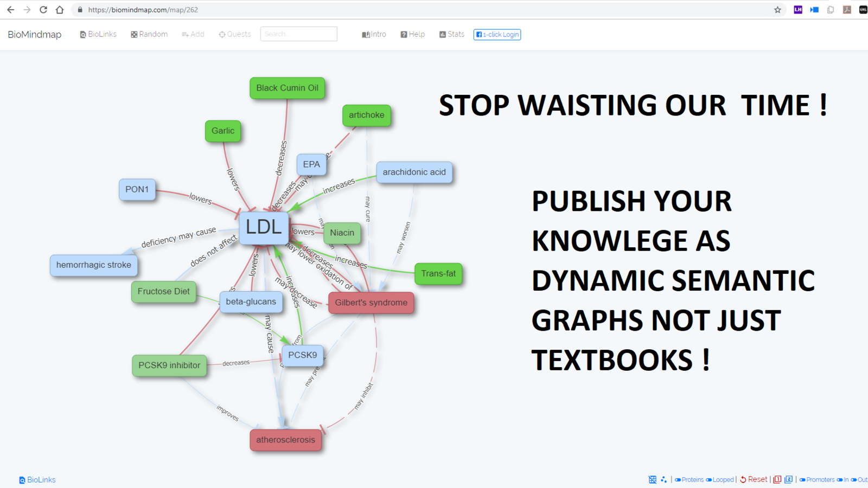868x488 pixels.
Task: Open the Add menu item in navbar
Action: click(x=193, y=34)
